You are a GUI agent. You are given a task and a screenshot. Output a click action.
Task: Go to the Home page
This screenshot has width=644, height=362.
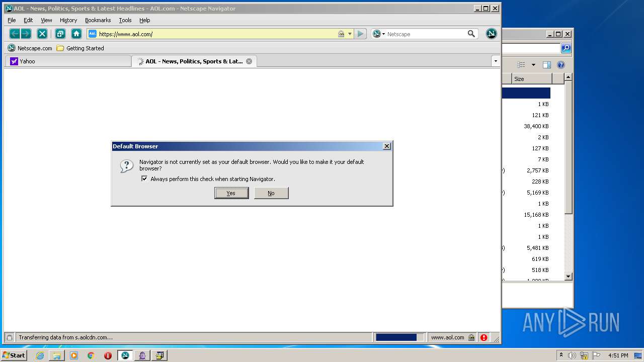[x=76, y=34]
